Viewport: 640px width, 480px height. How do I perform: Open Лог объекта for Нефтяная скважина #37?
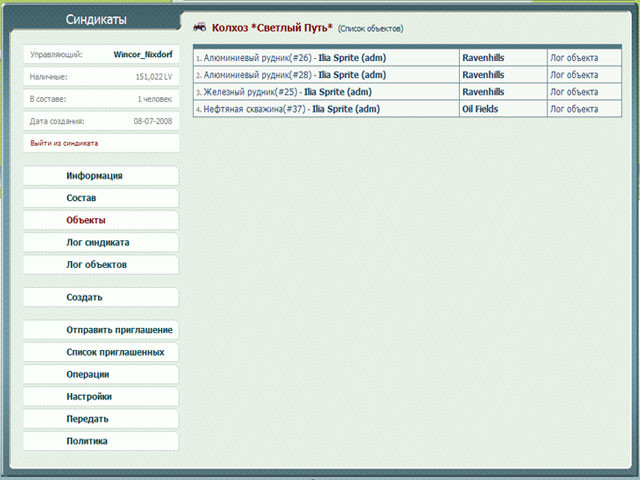pyautogui.click(x=574, y=109)
